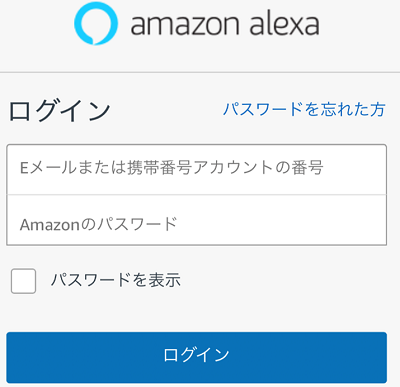This screenshot has height=387, width=400.
Task: Focus the Eメールまたは携帯番号 input field
Action: (197, 169)
